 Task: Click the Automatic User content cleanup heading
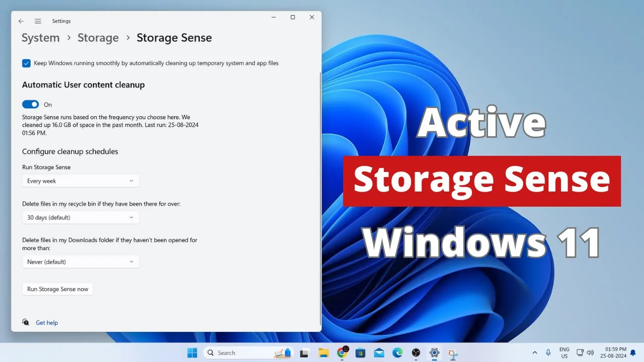tap(84, 85)
